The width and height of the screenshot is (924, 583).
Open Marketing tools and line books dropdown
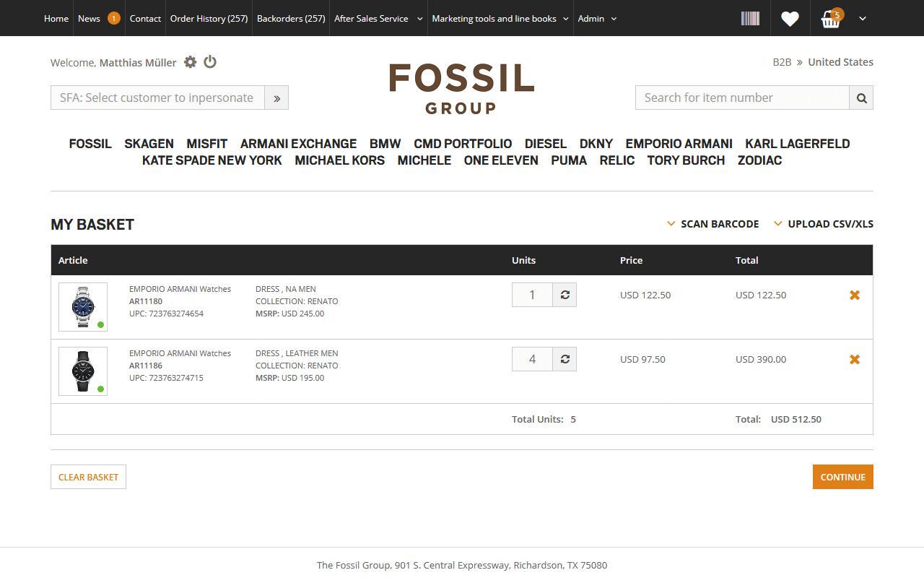(500, 19)
